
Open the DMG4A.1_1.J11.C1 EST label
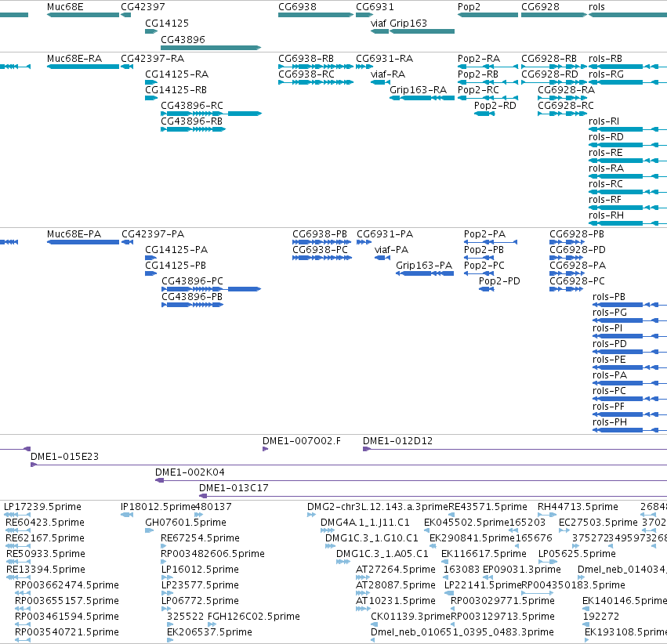pos(365,523)
